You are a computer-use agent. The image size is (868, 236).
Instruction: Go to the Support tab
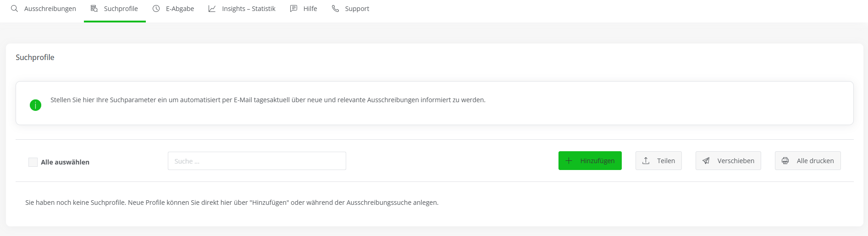[x=357, y=9]
